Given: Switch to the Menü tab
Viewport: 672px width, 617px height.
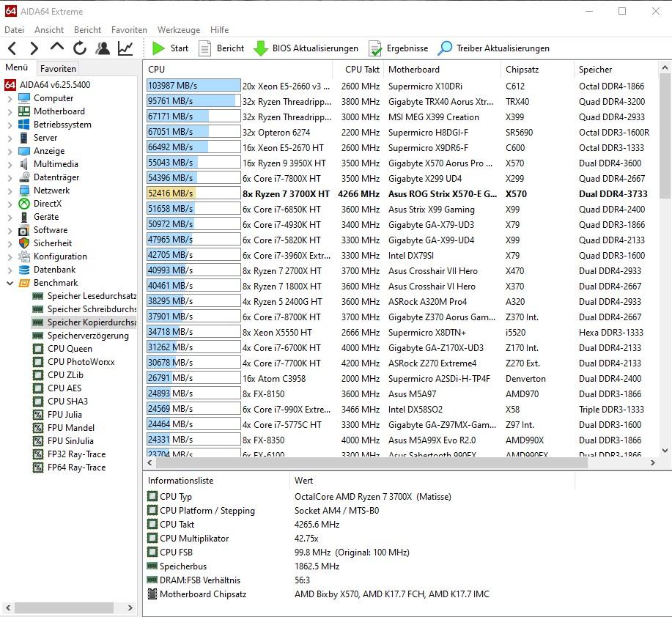Looking at the screenshot, I should [17, 67].
